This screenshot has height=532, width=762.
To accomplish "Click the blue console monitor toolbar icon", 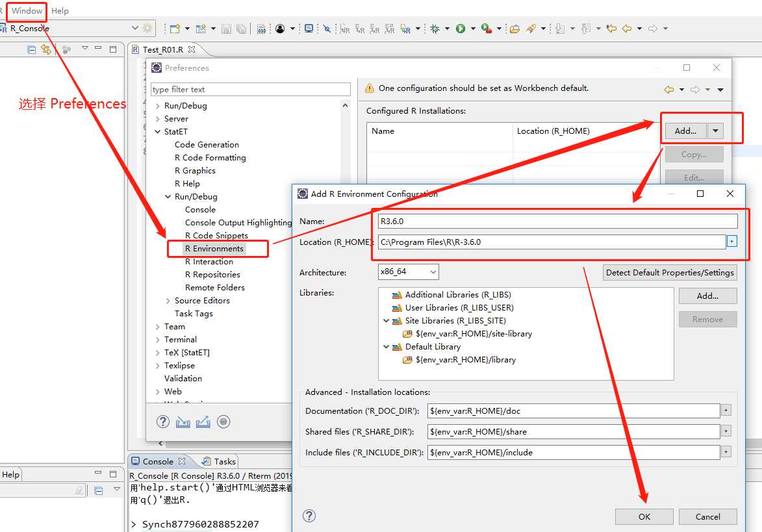I will click(309, 29).
